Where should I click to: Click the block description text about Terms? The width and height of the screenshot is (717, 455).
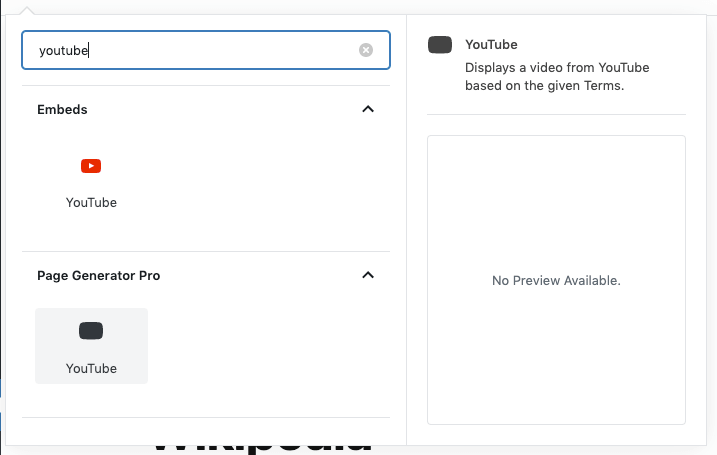(557, 76)
